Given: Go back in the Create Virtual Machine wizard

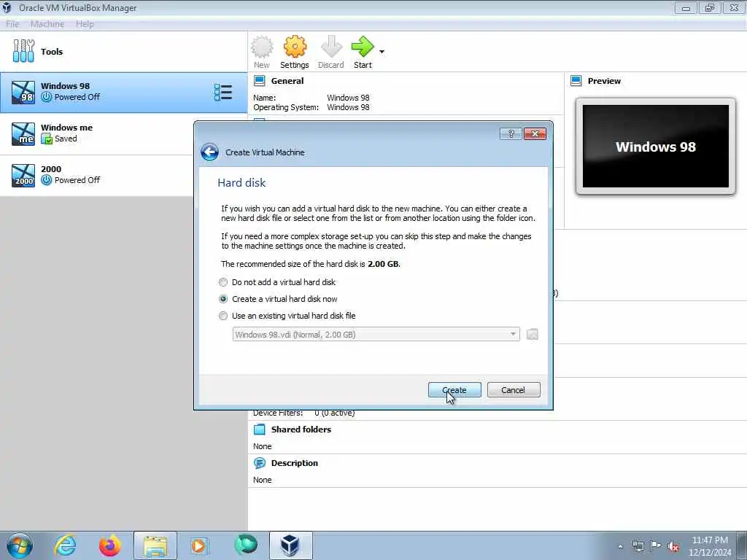Looking at the screenshot, I should click(209, 152).
